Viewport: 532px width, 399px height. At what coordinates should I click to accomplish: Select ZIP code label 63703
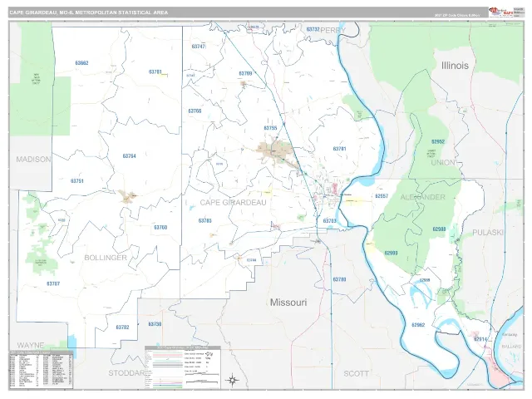click(x=329, y=221)
